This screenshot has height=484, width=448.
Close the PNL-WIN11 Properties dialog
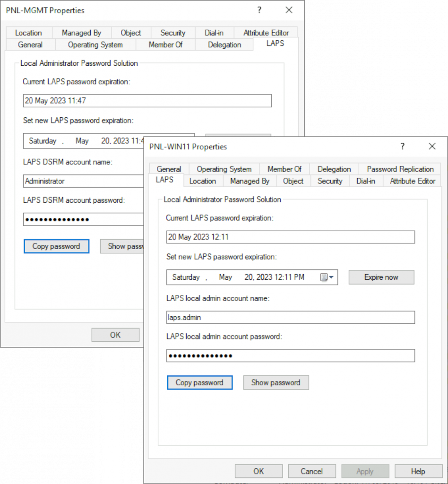click(x=432, y=147)
